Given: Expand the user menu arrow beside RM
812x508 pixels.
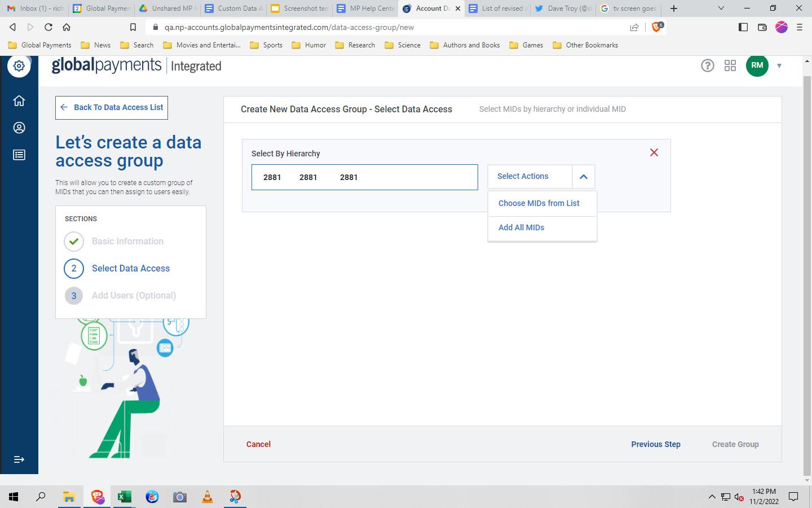Looking at the screenshot, I should [x=779, y=66].
